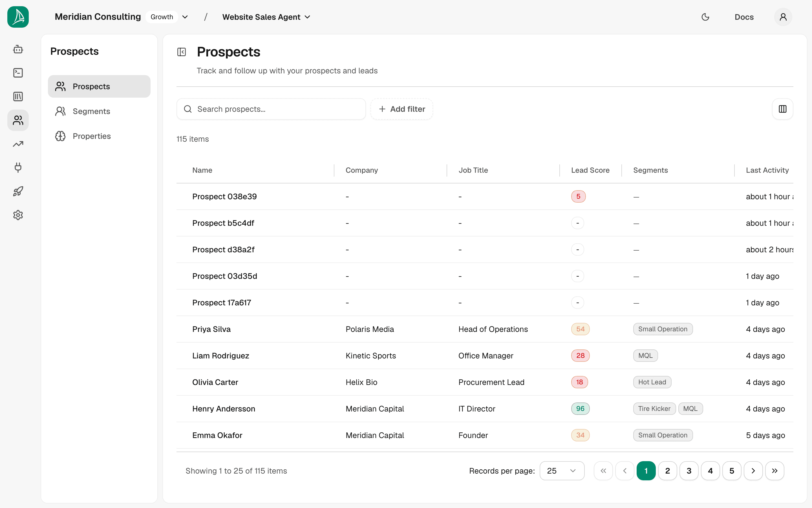Go to page 4
Image resolution: width=812 pixels, height=508 pixels.
(x=710, y=471)
